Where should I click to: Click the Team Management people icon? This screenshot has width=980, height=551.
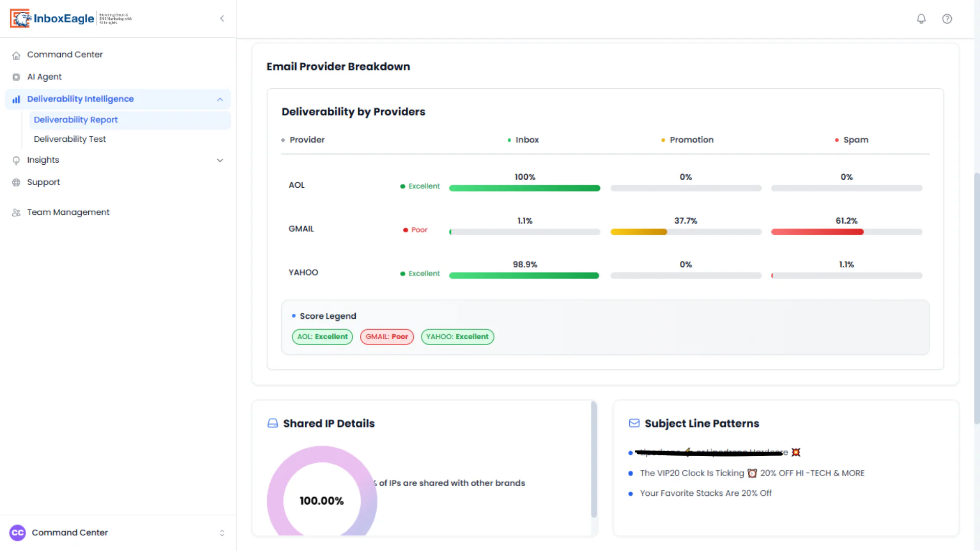pos(16,213)
